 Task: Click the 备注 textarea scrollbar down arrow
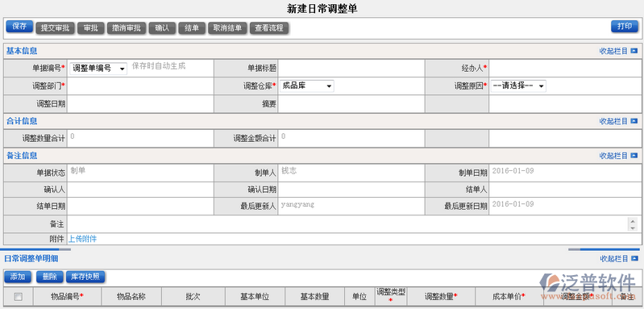click(633, 228)
